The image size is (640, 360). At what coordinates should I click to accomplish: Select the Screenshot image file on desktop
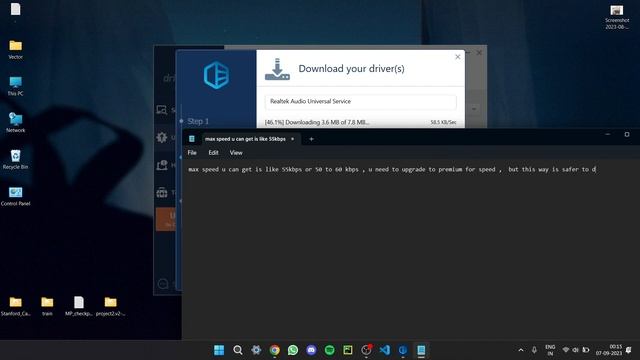617,17
